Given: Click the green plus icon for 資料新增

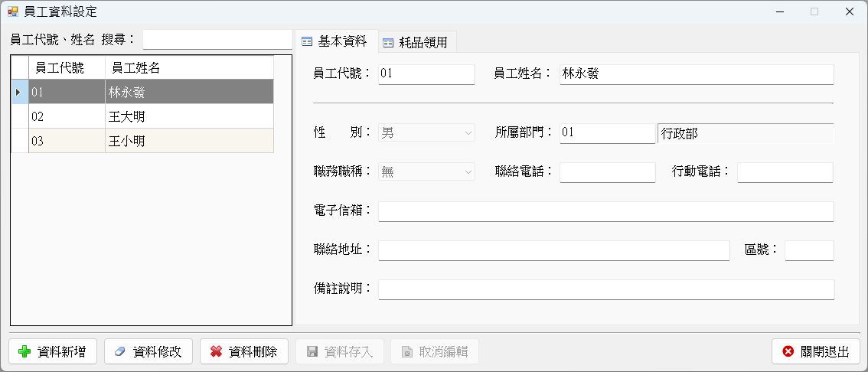Looking at the screenshot, I should coord(24,351).
